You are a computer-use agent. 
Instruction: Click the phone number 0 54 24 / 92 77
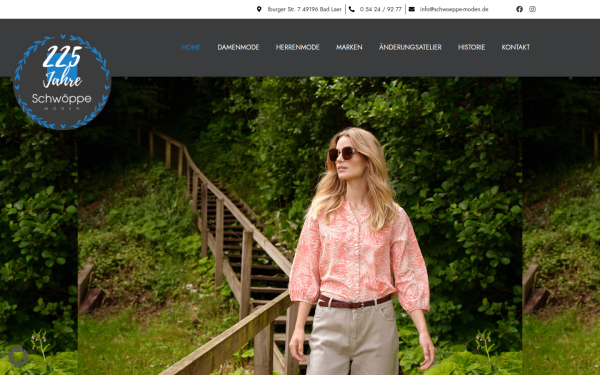[381, 9]
